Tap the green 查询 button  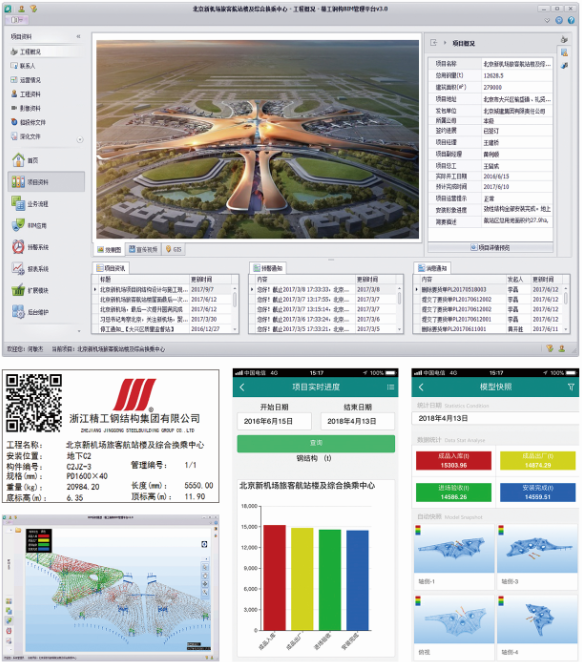click(x=316, y=443)
